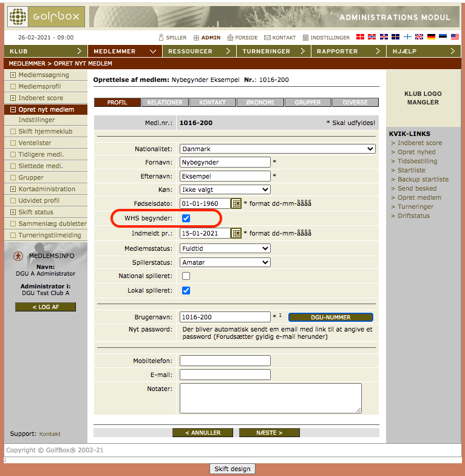The width and height of the screenshot is (465, 476).
Task: Open calendar picker for Indmeldt pr. date
Action: point(237,233)
